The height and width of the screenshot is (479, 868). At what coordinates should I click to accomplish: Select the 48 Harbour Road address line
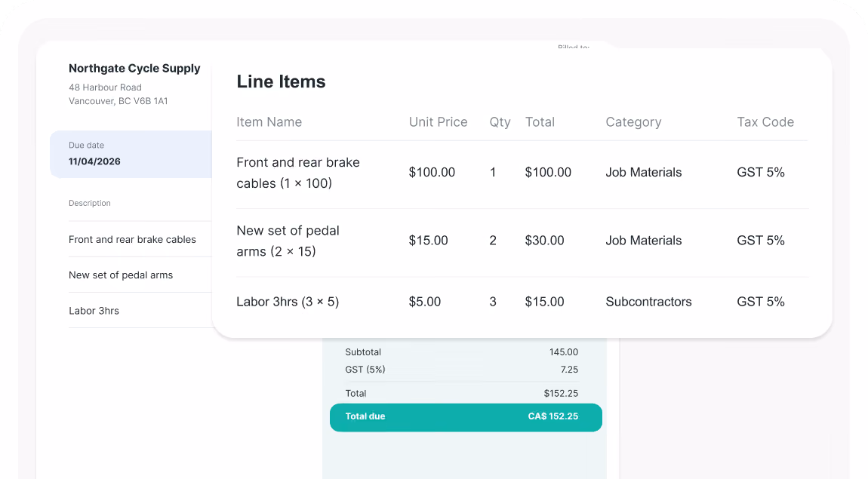click(105, 88)
